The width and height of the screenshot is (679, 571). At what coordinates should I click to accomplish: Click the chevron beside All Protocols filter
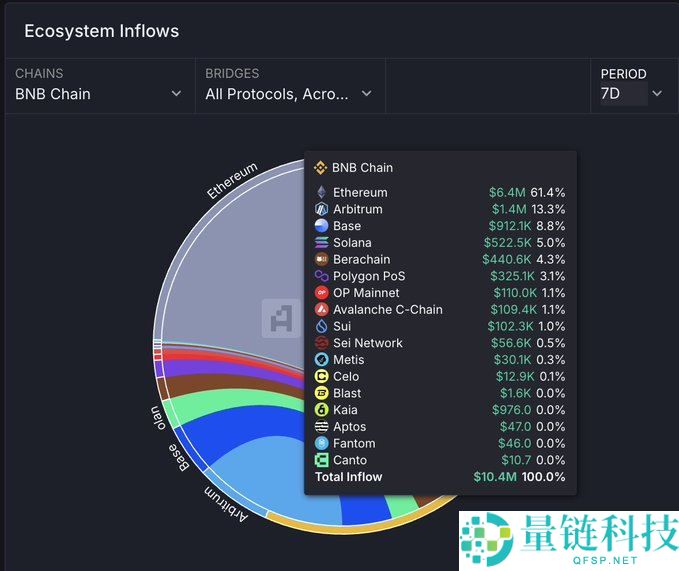[366, 94]
